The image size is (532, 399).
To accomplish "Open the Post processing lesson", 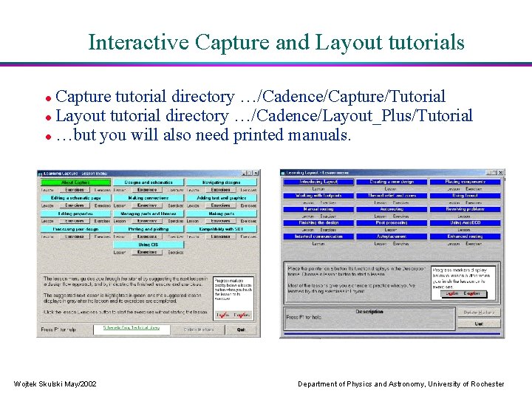I will [x=392, y=223].
